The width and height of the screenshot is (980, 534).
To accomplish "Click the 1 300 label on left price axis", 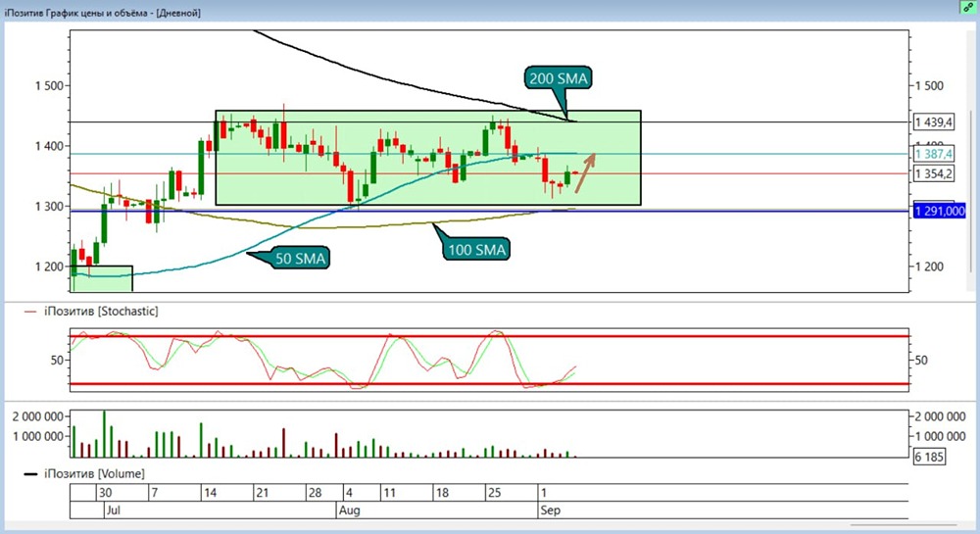I will (49, 206).
